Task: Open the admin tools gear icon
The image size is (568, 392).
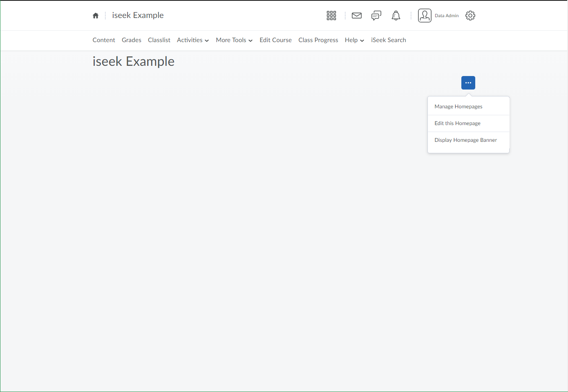Action: (470, 16)
